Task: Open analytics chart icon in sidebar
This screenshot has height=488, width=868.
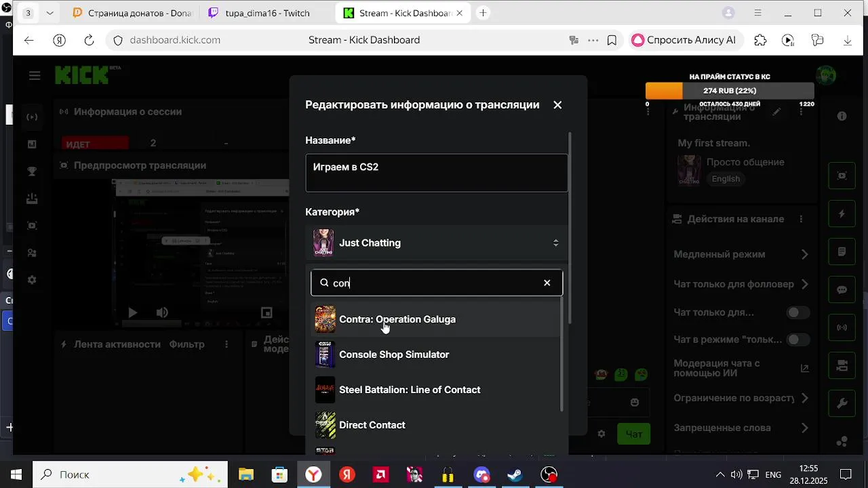Action: pyautogui.click(x=32, y=144)
